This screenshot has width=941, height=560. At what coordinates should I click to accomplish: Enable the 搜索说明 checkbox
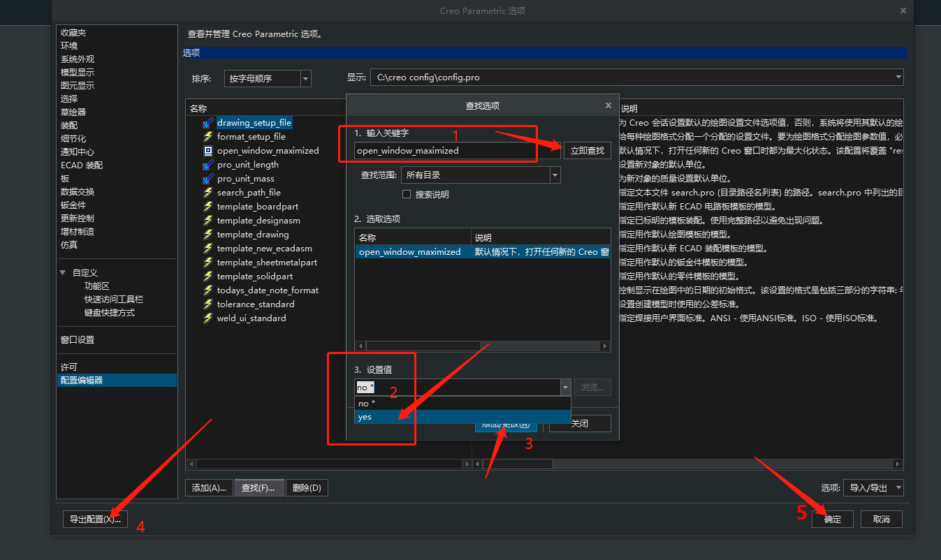pyautogui.click(x=407, y=194)
